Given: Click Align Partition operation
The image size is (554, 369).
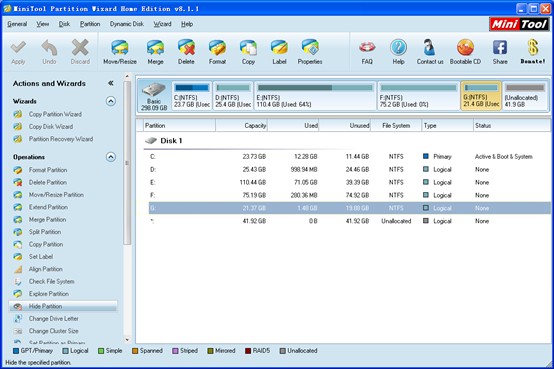Looking at the screenshot, I should click(45, 269).
